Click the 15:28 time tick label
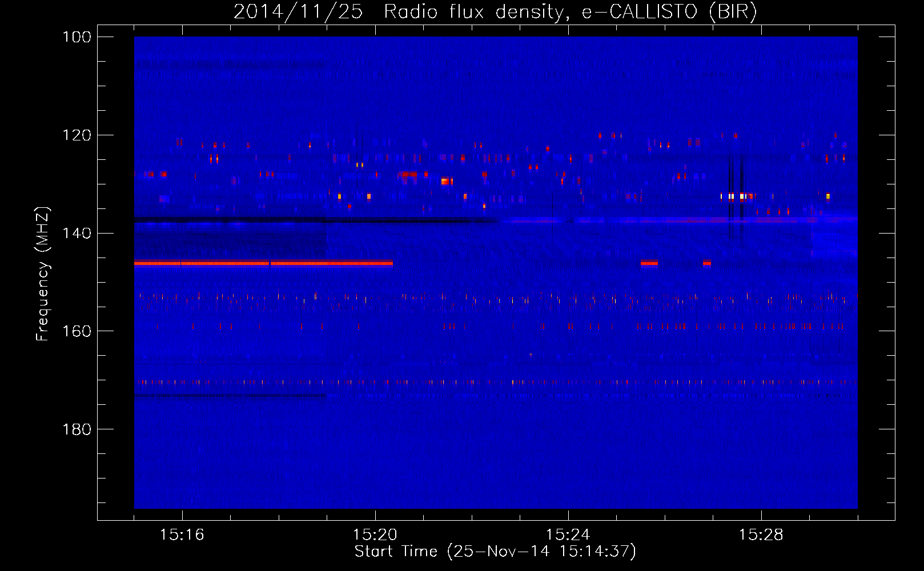 pos(761,534)
